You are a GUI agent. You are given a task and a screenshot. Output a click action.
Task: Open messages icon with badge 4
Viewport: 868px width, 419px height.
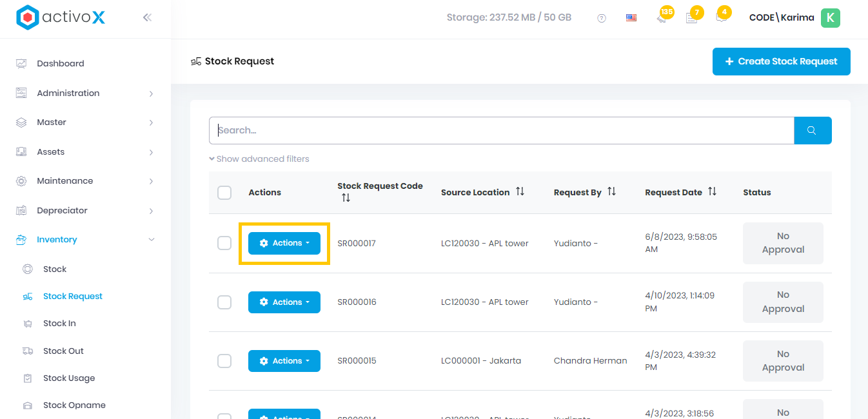click(721, 17)
